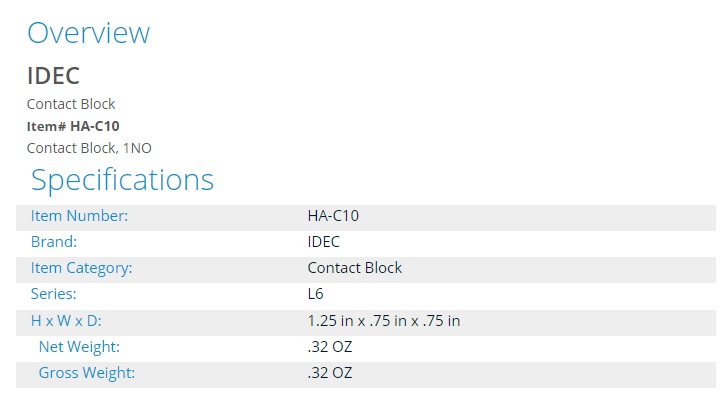Click the L6 series value
Image resolution: width=723 pixels, height=406 pixels.
click(x=315, y=294)
